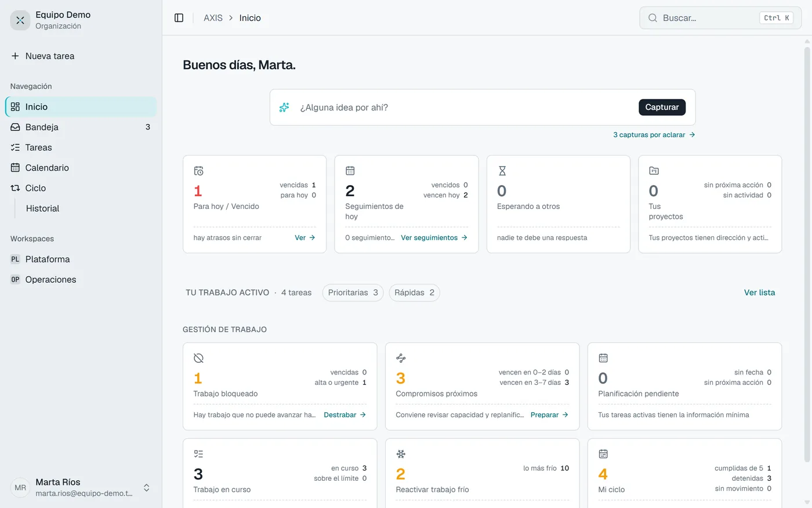Image resolution: width=812 pixels, height=508 pixels.
Task: Click the Capturar button
Action: [x=662, y=107]
